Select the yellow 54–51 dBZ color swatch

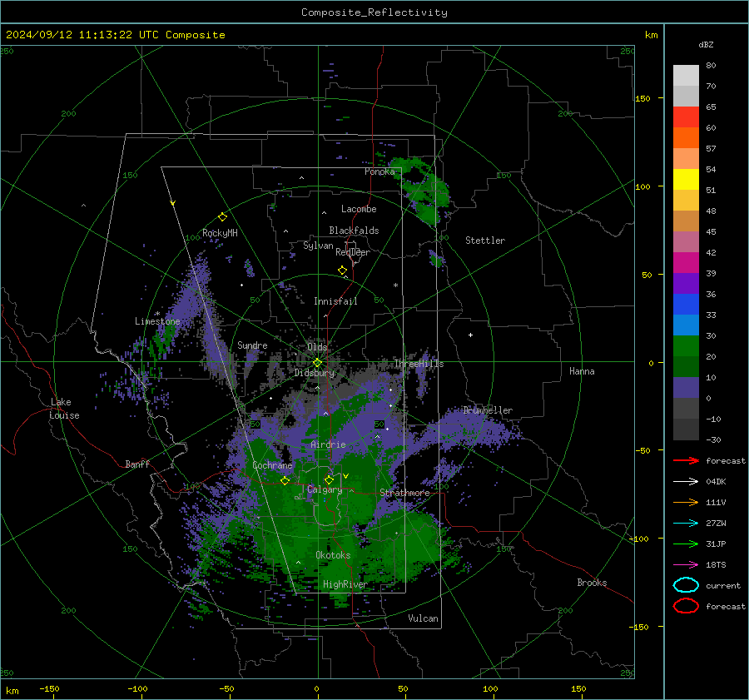(686, 179)
